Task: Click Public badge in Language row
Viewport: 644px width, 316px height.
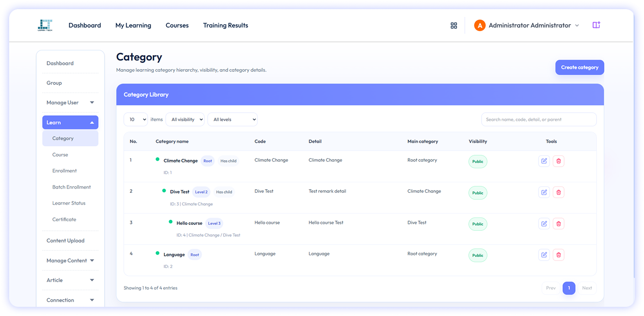Action: (x=477, y=255)
